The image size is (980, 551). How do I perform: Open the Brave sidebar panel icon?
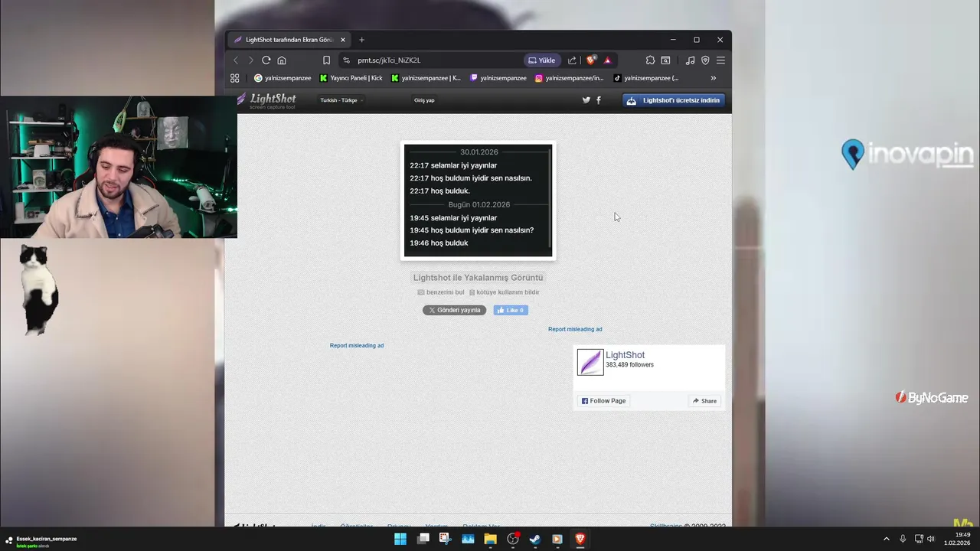coord(666,60)
